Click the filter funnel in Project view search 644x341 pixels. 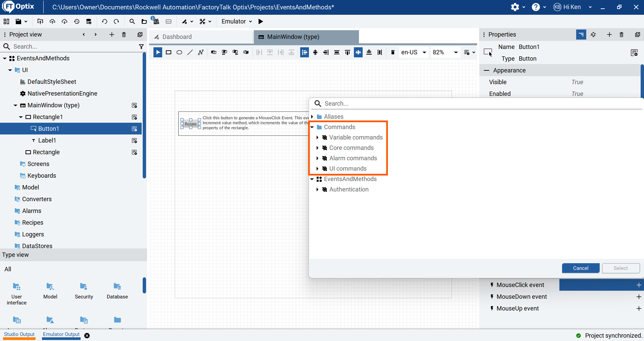(x=141, y=47)
